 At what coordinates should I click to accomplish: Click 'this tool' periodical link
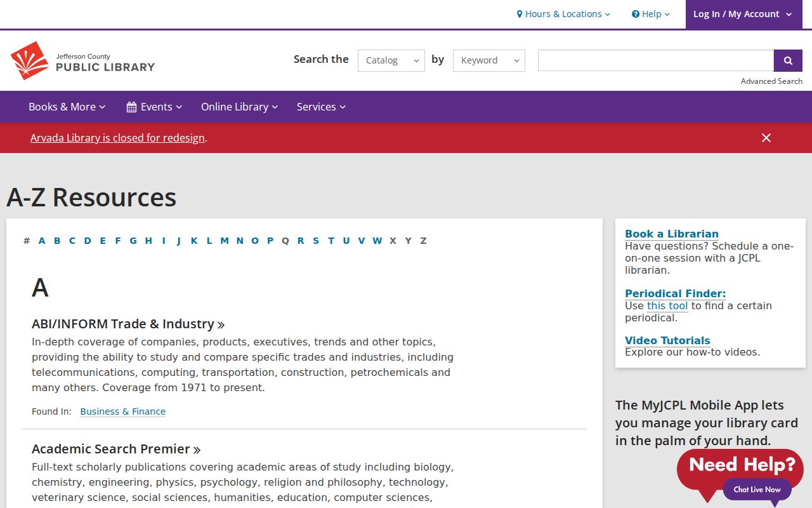pyautogui.click(x=667, y=305)
